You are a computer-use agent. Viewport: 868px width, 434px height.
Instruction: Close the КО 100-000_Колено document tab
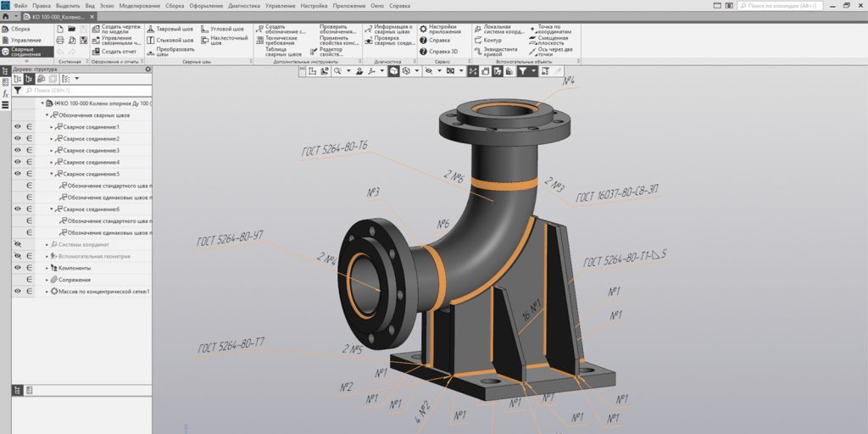92,17
